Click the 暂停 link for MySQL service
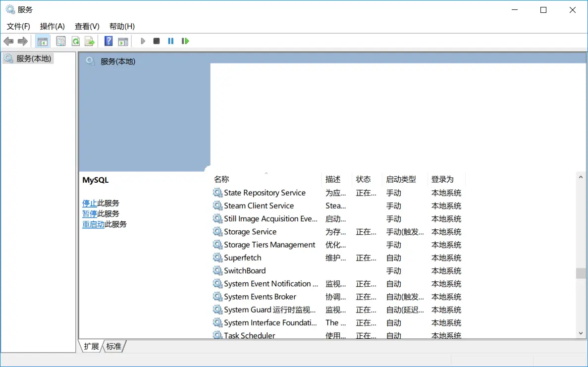588x367 pixels. 90,213
